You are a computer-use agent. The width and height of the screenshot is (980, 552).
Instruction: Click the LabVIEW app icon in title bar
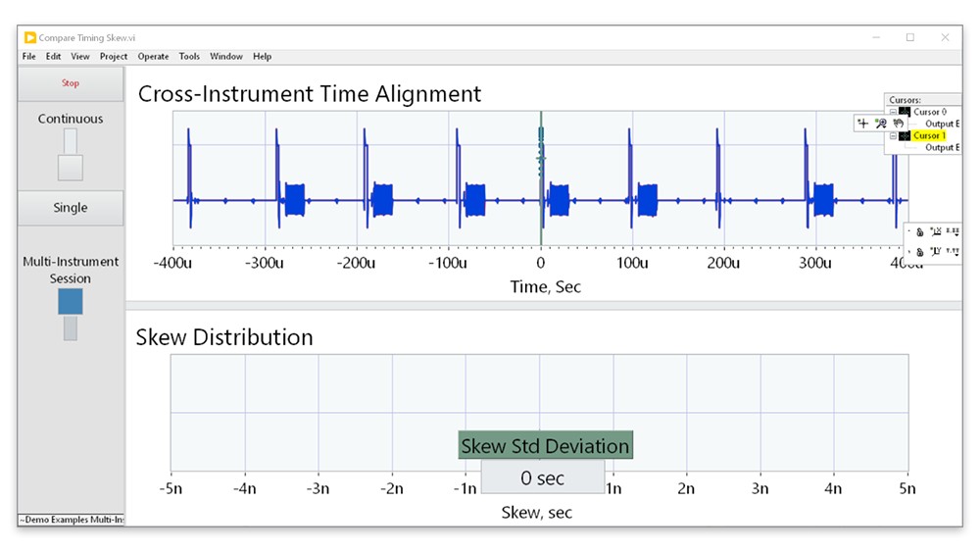(x=30, y=37)
